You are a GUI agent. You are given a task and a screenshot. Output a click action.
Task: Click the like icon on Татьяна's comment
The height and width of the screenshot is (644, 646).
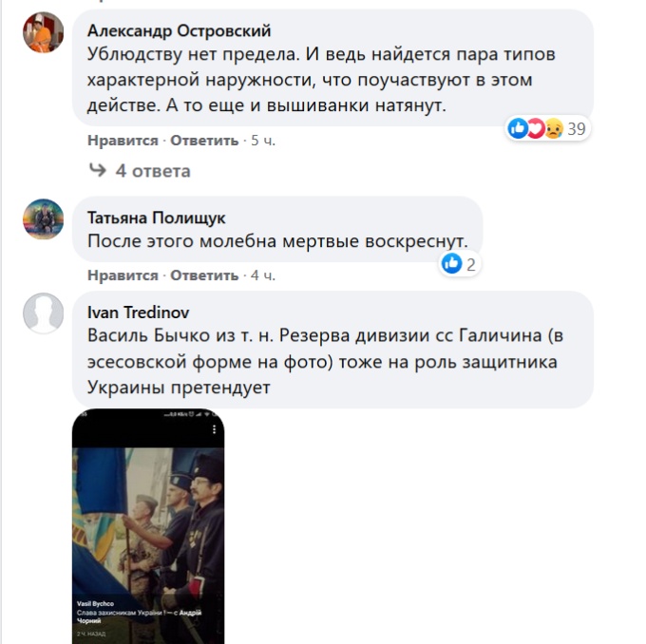coord(452,263)
